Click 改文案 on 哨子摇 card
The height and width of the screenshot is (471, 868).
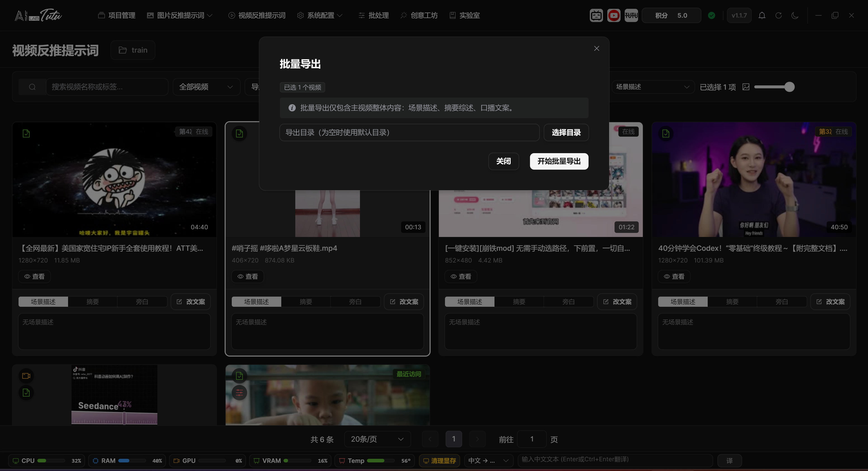point(404,302)
